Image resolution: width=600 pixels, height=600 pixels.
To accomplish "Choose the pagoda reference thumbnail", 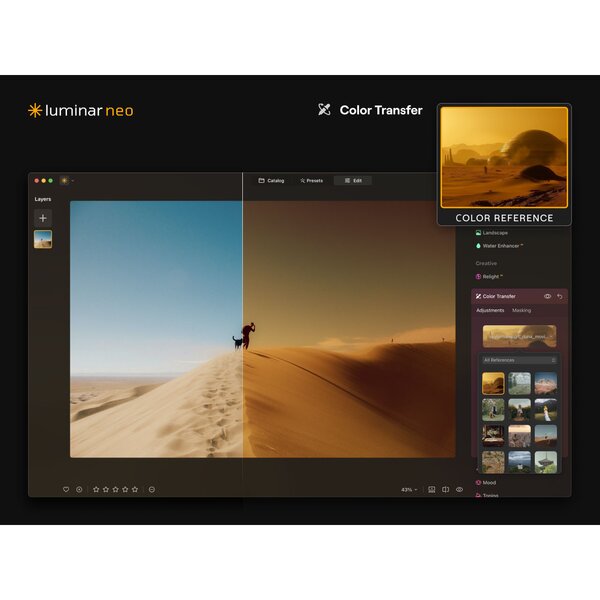I will [546, 462].
